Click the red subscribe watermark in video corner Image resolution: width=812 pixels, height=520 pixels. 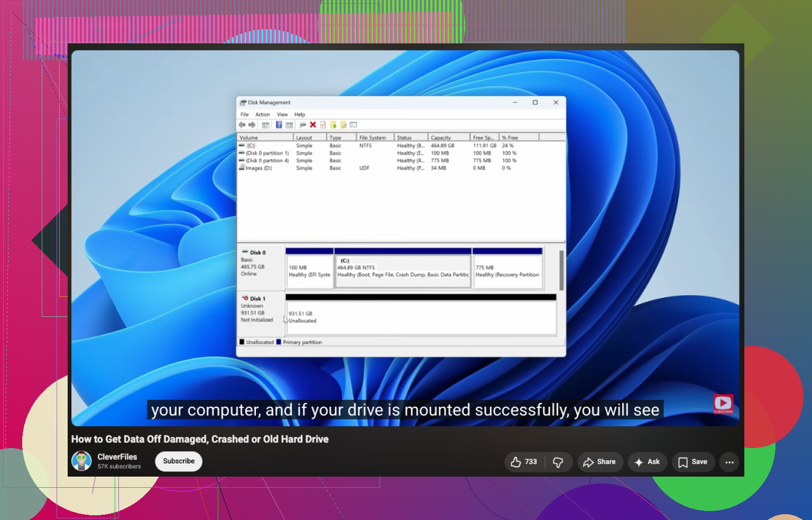pos(723,404)
